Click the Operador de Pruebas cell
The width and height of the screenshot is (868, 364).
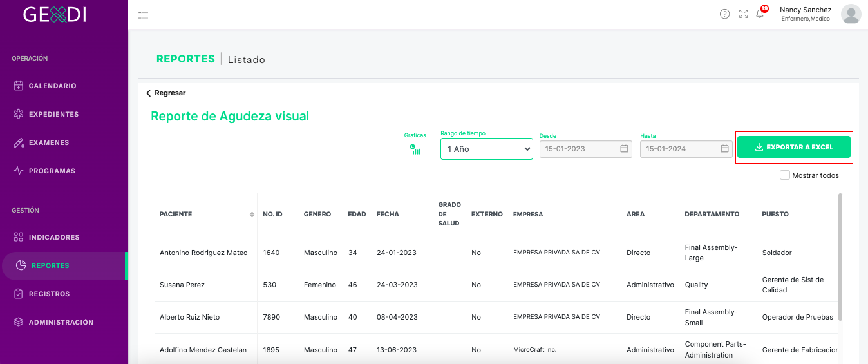coord(797,317)
